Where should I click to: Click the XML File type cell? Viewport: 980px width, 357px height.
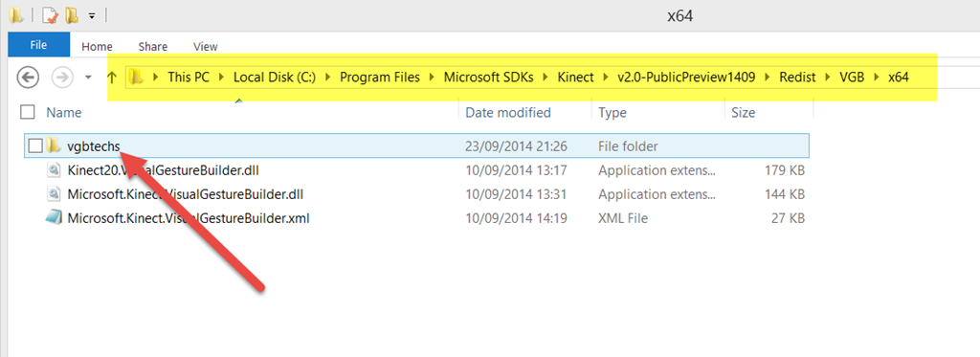(622, 219)
